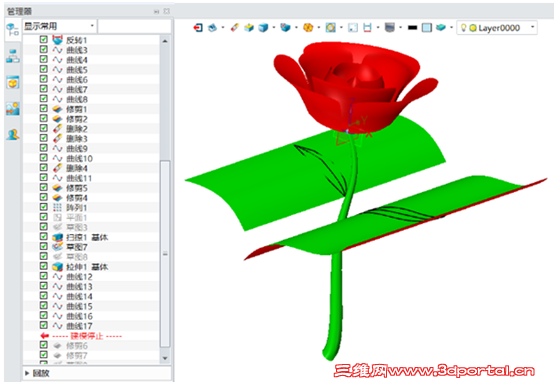Click the grey shield-shaped toolbar icon
The height and width of the screenshot is (384, 554).
click(390, 28)
